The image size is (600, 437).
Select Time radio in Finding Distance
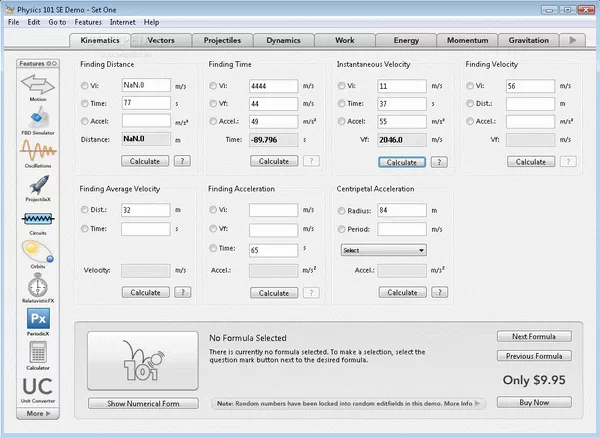point(85,103)
